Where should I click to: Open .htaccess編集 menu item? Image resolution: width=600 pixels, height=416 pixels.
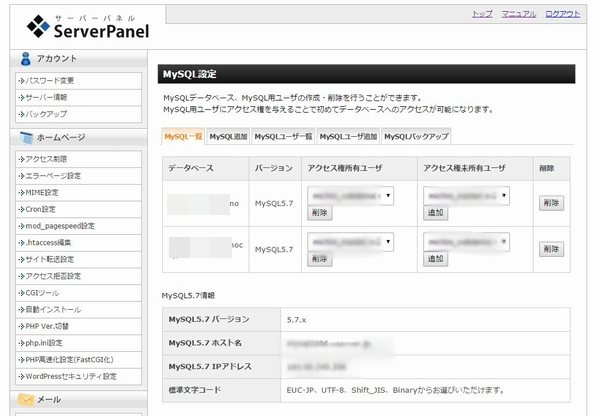(78, 243)
